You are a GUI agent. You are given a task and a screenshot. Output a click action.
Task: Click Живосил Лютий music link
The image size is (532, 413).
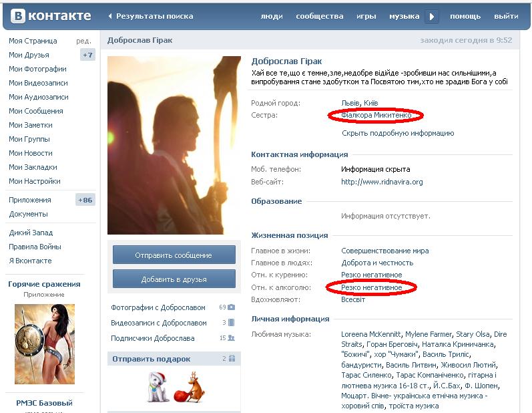pyautogui.click(x=469, y=365)
